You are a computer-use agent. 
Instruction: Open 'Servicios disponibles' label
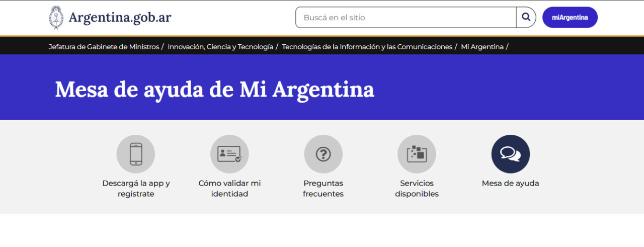(x=417, y=189)
